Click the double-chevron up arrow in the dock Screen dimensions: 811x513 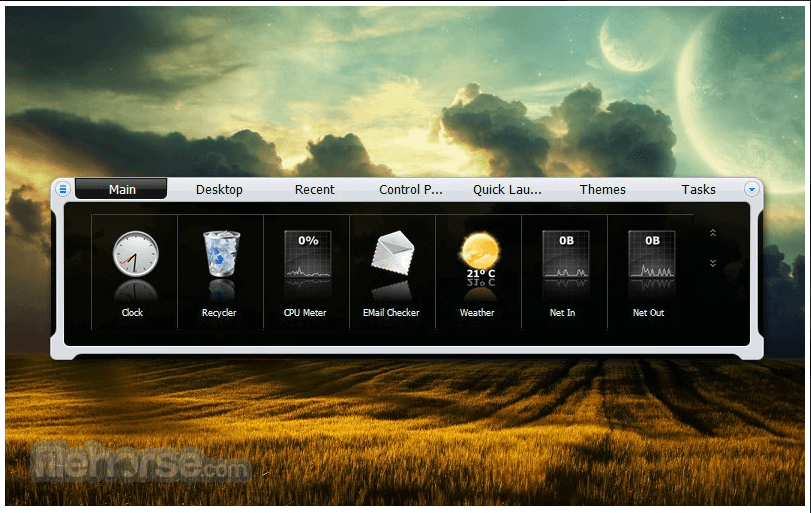click(713, 233)
